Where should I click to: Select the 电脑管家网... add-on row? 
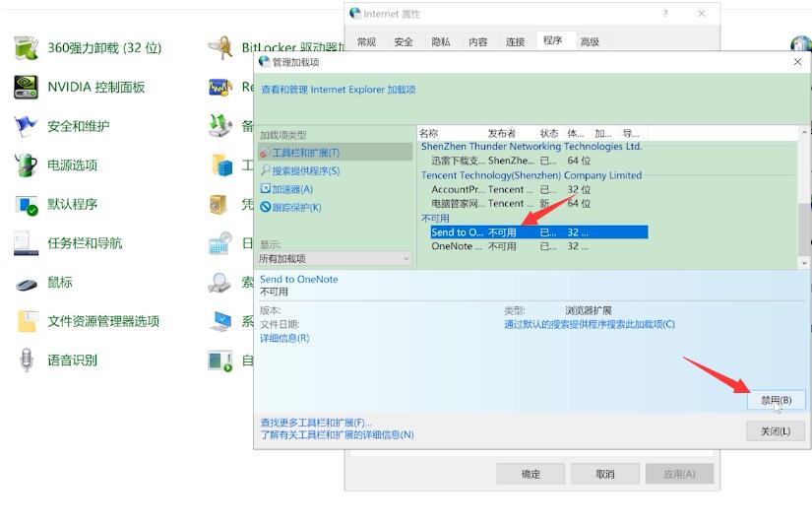[x=538, y=204]
